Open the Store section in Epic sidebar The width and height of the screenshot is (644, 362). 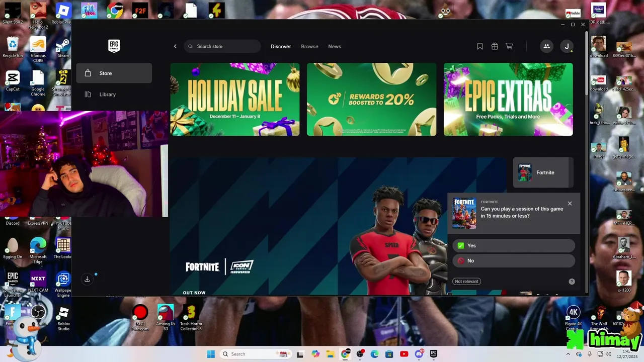click(x=114, y=73)
